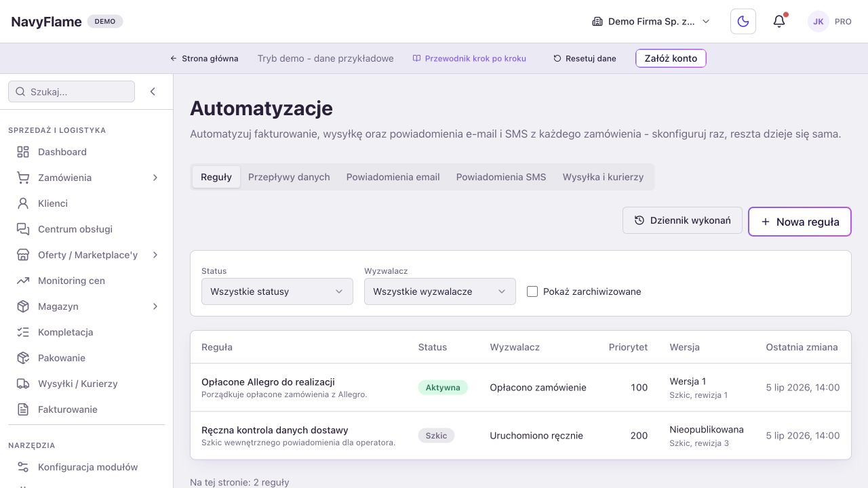Viewport: 868px width, 488px height.
Task: Go back to Strona główna
Action: pos(204,58)
